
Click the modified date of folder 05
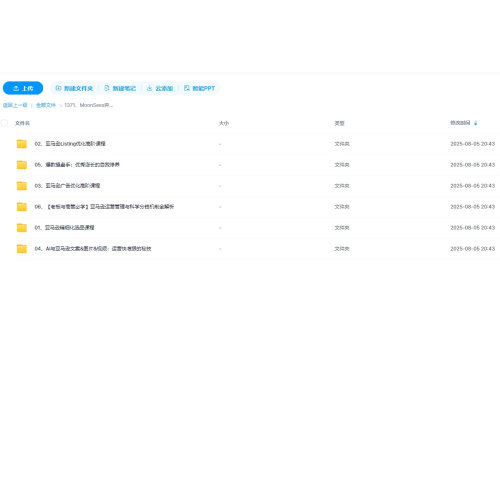473,165
